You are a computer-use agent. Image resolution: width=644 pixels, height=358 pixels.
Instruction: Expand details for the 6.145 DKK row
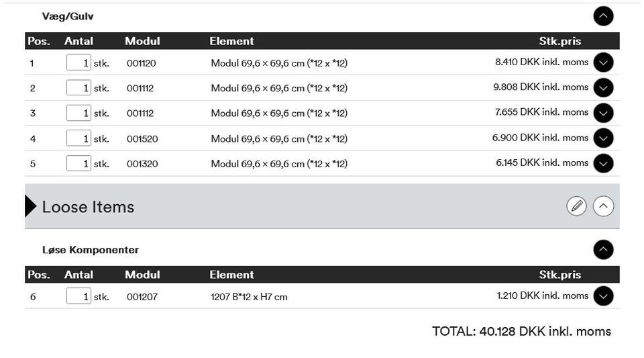(x=603, y=163)
